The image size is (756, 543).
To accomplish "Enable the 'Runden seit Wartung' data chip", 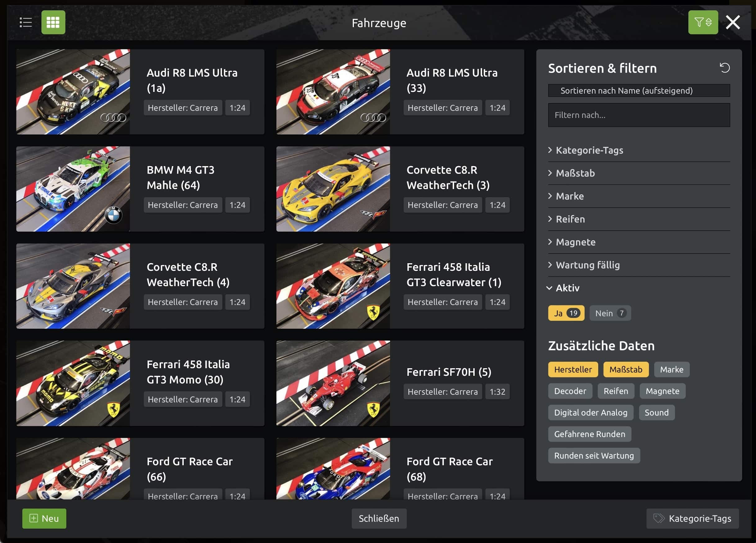I will click(x=594, y=456).
